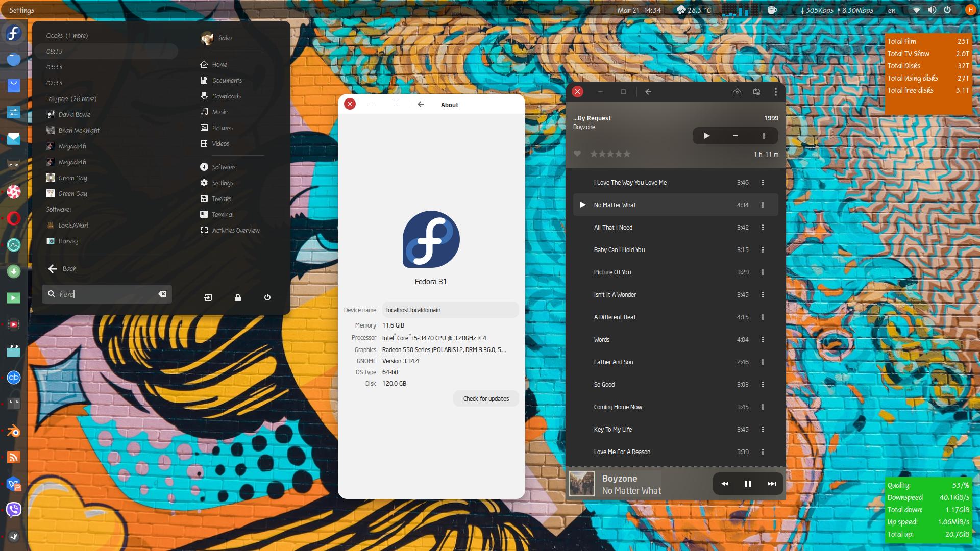Play the track 'Key To My Life'
This screenshot has width=980, height=551.
coord(675,430)
